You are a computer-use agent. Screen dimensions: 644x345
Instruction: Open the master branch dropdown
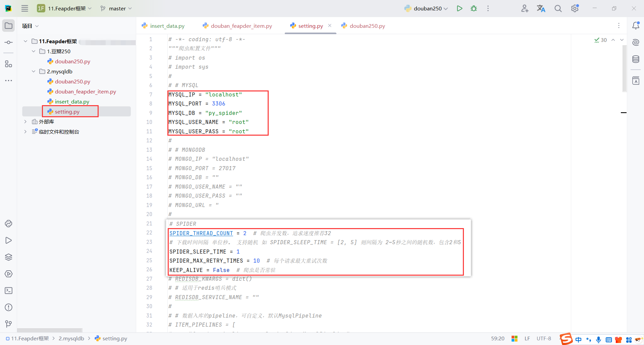(x=116, y=8)
